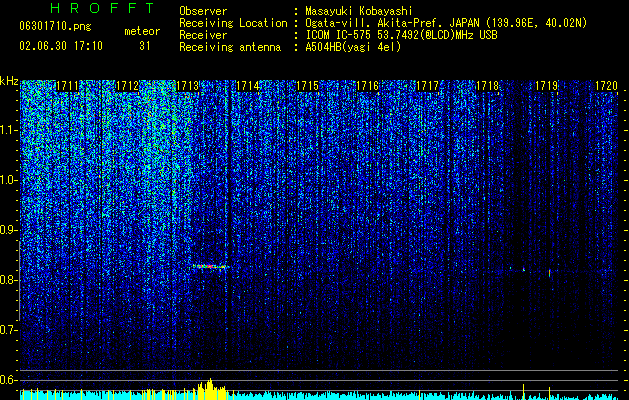Click the meteor count label

(x=142, y=31)
